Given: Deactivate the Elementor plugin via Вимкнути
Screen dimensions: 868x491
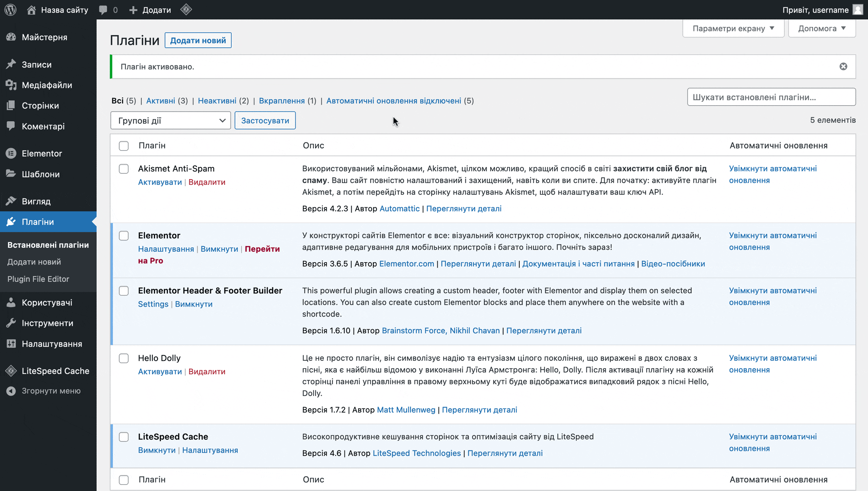Looking at the screenshot, I should click(x=219, y=249).
